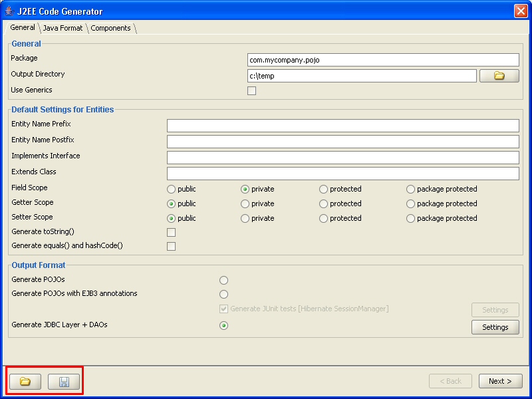Click the browse folder icon for Output Directory

coord(499,76)
